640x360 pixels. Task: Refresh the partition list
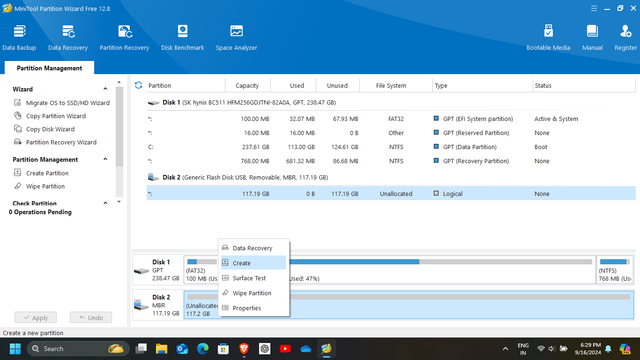coord(138,85)
